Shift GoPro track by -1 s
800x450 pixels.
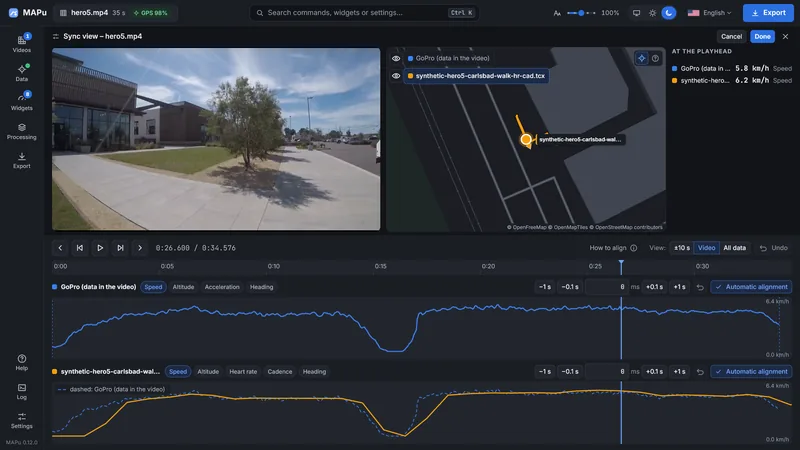(x=545, y=287)
